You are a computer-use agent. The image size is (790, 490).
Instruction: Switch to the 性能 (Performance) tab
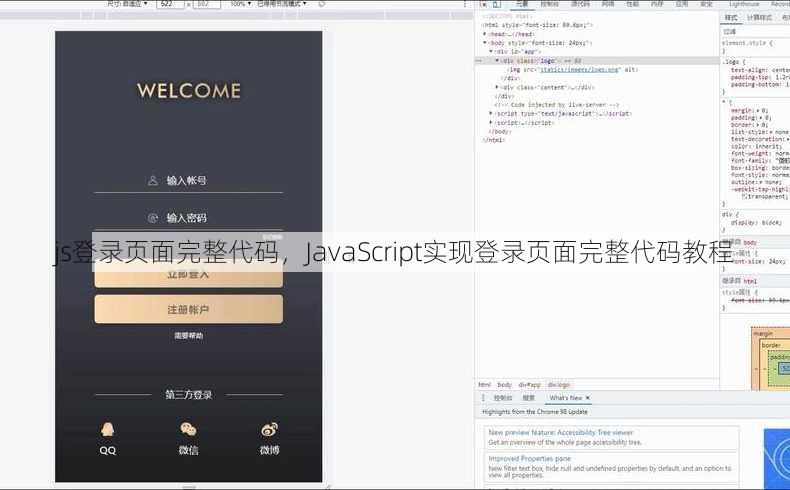click(632, 4)
